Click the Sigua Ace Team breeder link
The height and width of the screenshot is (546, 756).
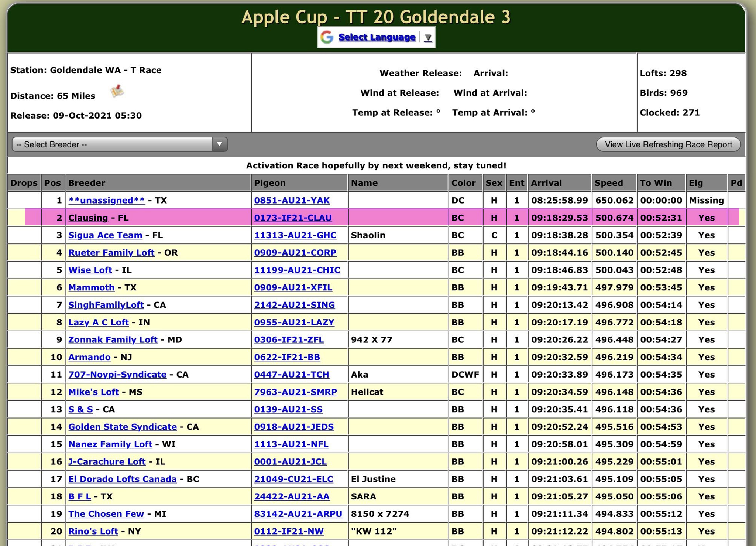[x=105, y=235]
